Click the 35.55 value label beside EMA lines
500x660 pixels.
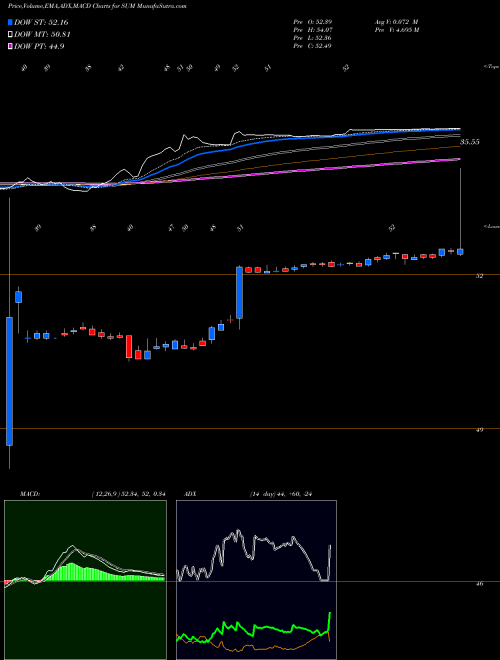[470, 142]
